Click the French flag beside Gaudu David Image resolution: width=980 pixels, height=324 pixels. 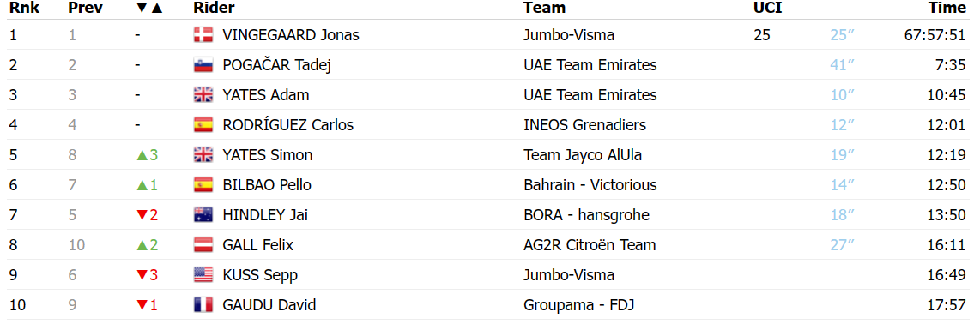[x=203, y=305]
